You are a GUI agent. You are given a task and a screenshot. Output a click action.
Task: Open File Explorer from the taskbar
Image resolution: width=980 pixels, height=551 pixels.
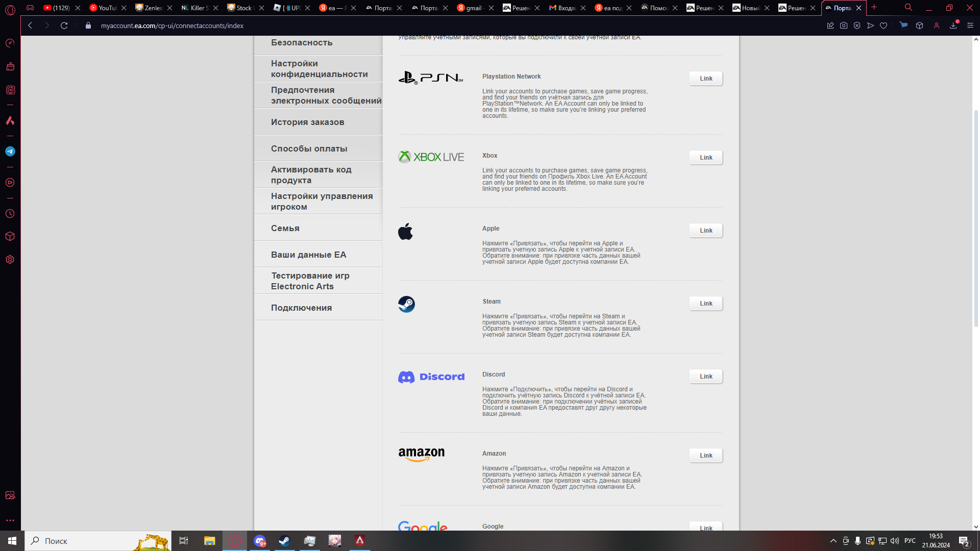point(210,541)
